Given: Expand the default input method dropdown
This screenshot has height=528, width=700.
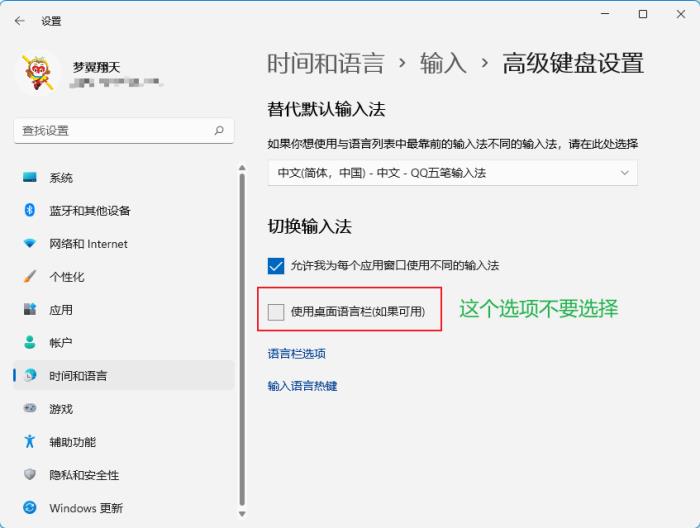Looking at the screenshot, I should (x=452, y=173).
